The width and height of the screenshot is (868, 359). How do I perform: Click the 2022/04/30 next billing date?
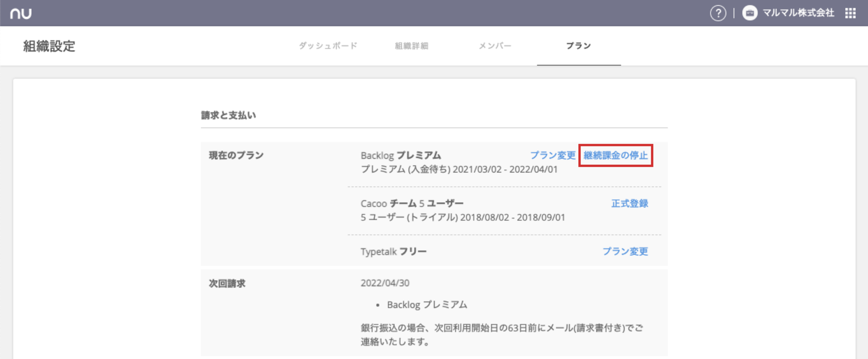tap(385, 283)
